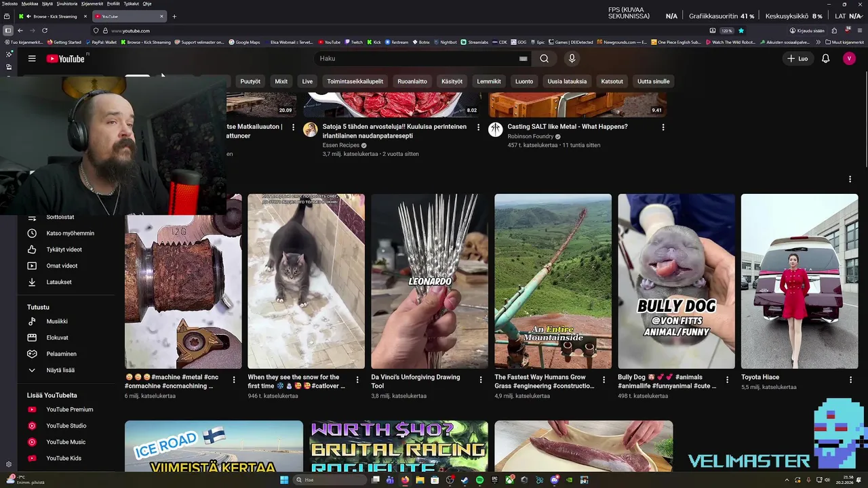The height and width of the screenshot is (488, 868).
Task: Select the Uusia latauksia filter chip
Action: pyautogui.click(x=567, y=81)
